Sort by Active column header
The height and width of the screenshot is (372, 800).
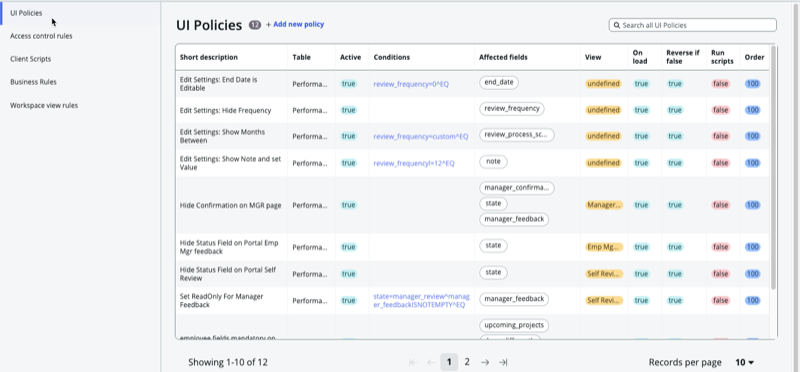point(351,57)
